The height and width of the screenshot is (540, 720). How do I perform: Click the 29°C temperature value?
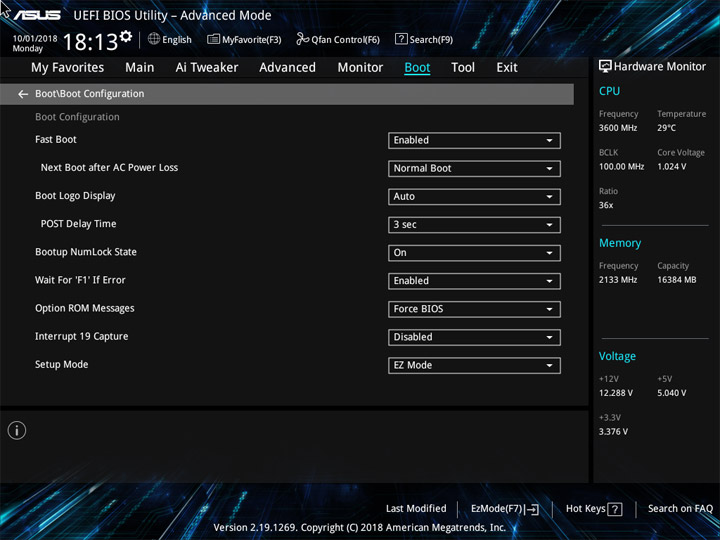pos(666,128)
